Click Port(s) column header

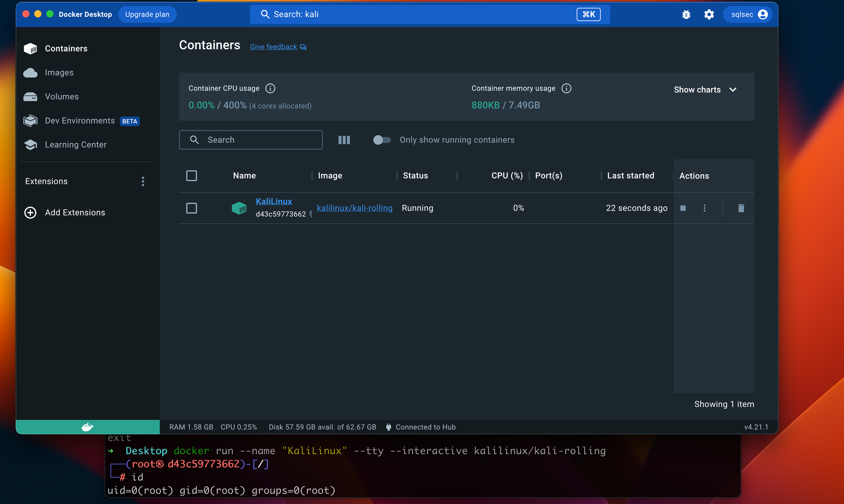548,176
